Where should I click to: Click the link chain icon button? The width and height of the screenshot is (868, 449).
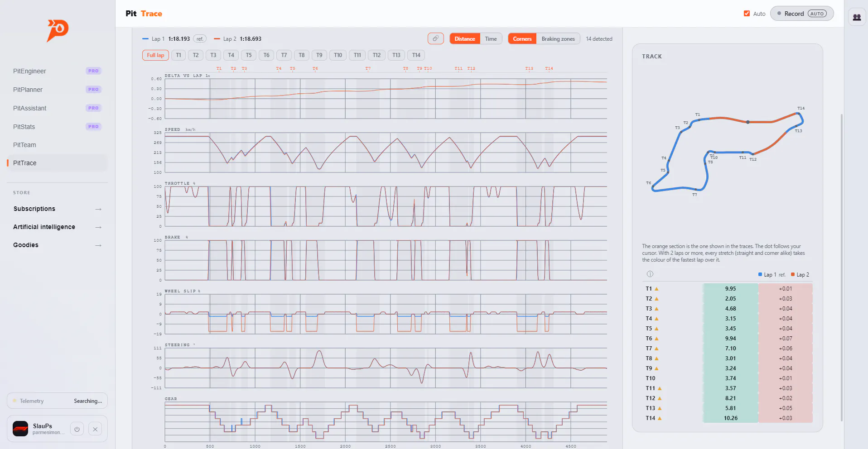[x=435, y=38]
